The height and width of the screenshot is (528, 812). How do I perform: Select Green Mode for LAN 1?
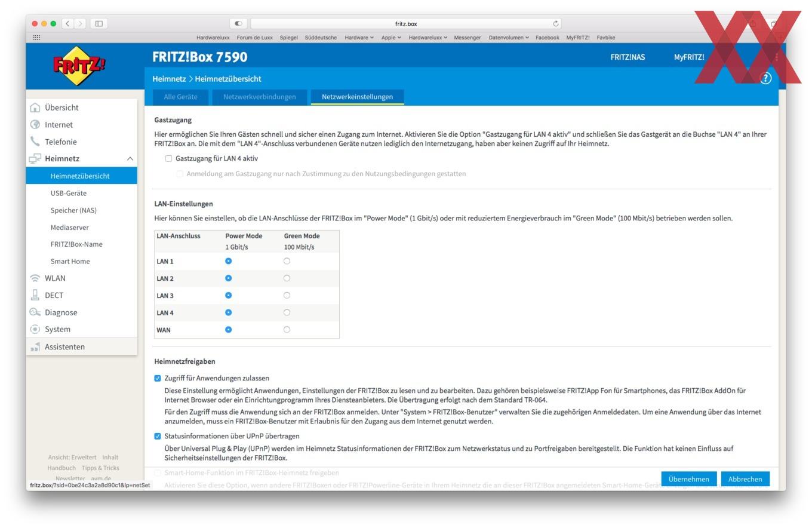click(287, 261)
